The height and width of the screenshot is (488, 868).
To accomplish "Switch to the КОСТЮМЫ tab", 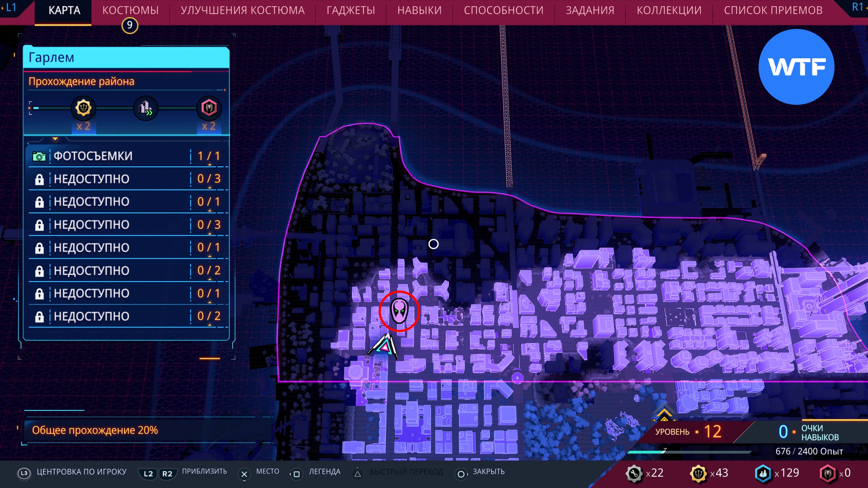I will pos(130,10).
